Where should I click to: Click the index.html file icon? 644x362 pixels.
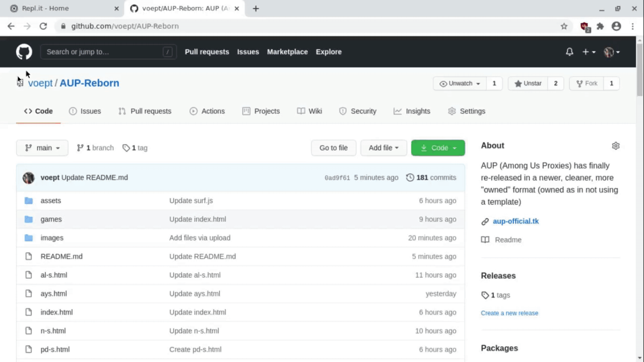pyautogui.click(x=29, y=313)
